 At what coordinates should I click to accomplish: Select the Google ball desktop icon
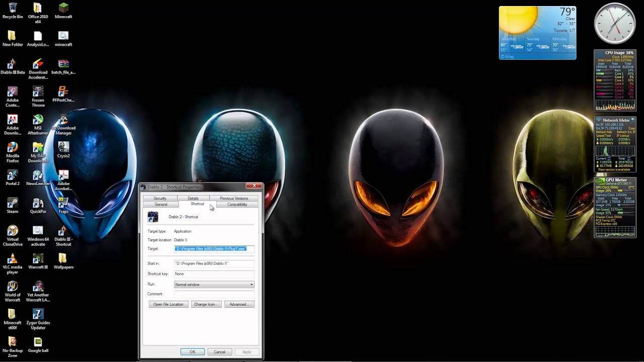38,344
